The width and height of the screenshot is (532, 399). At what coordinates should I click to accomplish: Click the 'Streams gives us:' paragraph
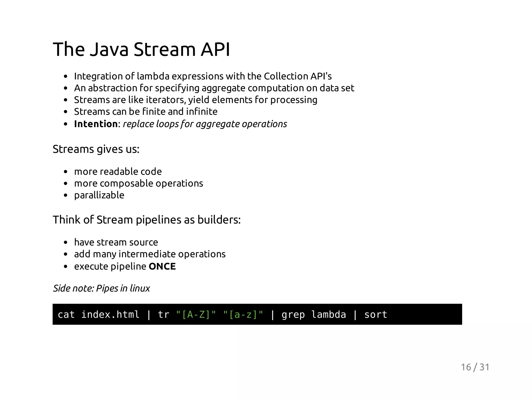click(x=96, y=149)
